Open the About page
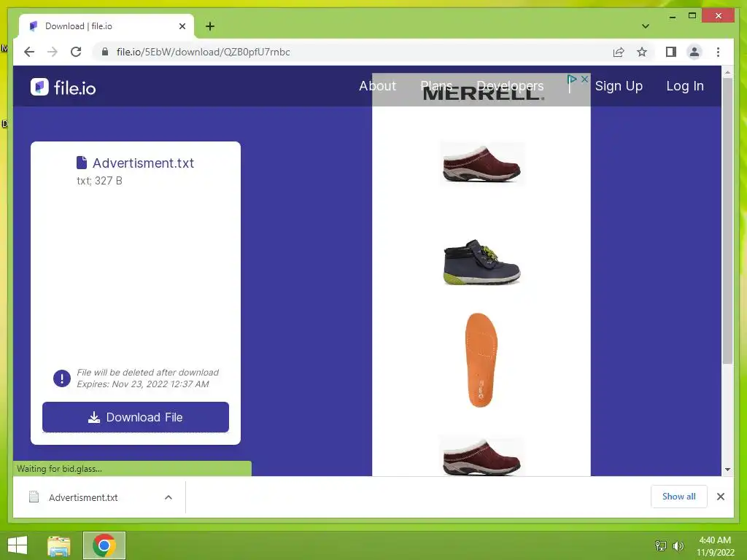This screenshot has height=560, width=747. (377, 86)
